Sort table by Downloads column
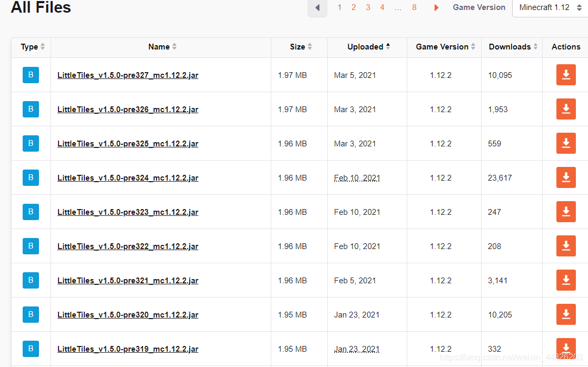The image size is (588, 367). [x=513, y=46]
